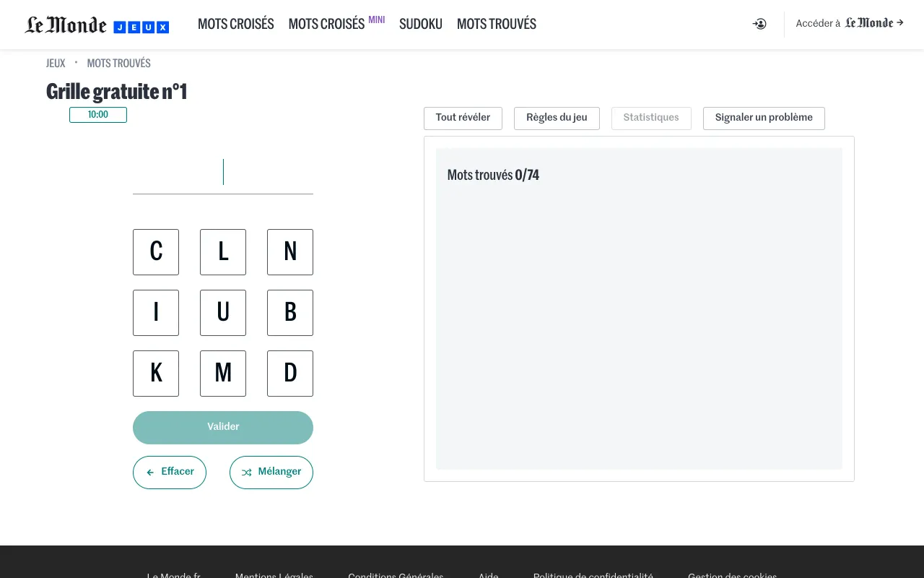
Task: Click the 10:00 countdown timer
Action: tap(98, 115)
